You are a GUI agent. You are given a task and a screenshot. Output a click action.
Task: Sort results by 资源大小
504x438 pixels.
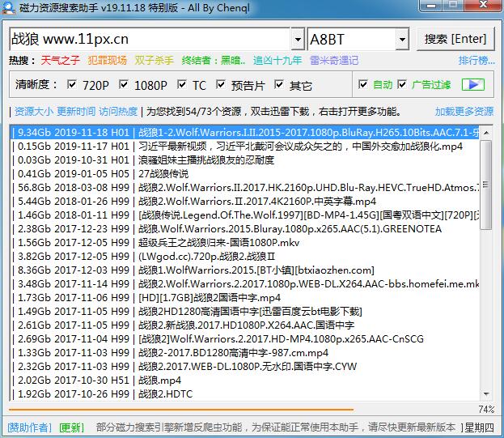pyautogui.click(x=34, y=111)
